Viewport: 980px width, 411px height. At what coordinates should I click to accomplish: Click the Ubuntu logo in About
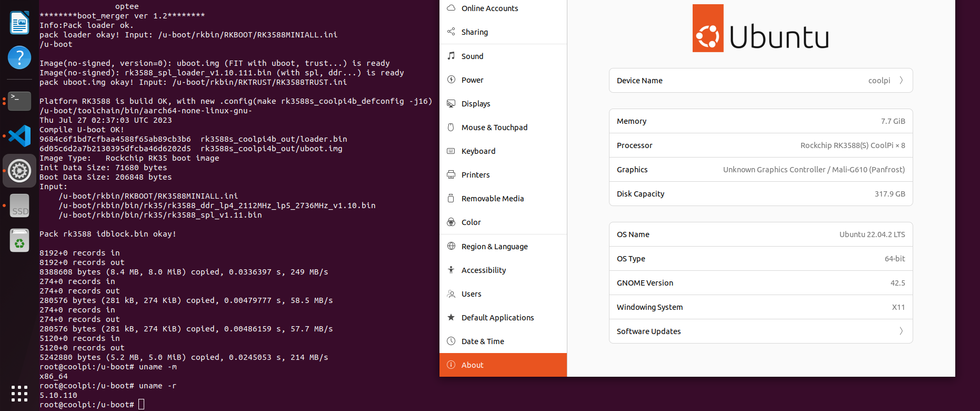pyautogui.click(x=761, y=28)
